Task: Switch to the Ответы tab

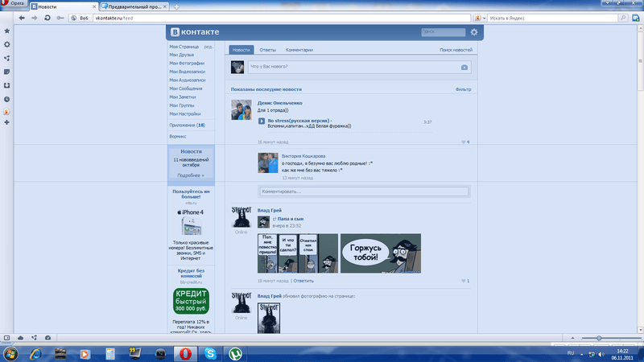Action: coord(267,50)
